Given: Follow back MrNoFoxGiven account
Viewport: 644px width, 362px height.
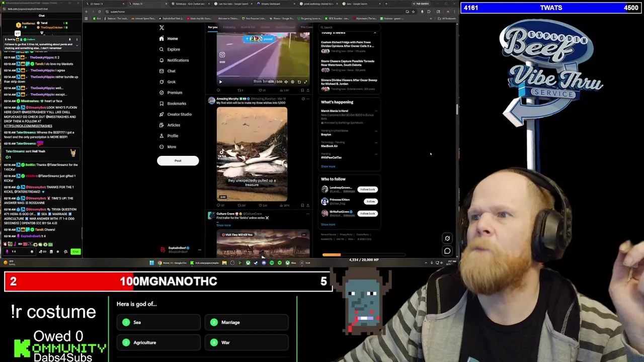Looking at the screenshot, I should point(367,214).
